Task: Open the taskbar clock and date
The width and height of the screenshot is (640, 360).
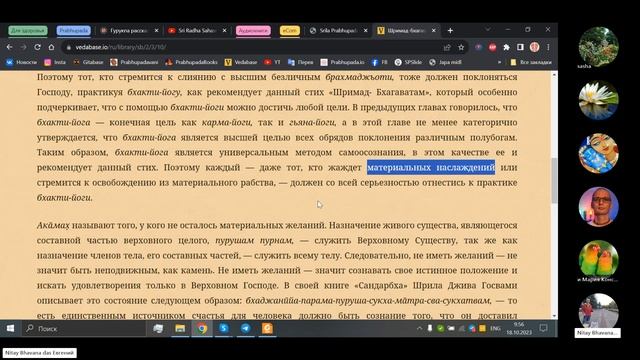Action: pyautogui.click(x=519, y=328)
